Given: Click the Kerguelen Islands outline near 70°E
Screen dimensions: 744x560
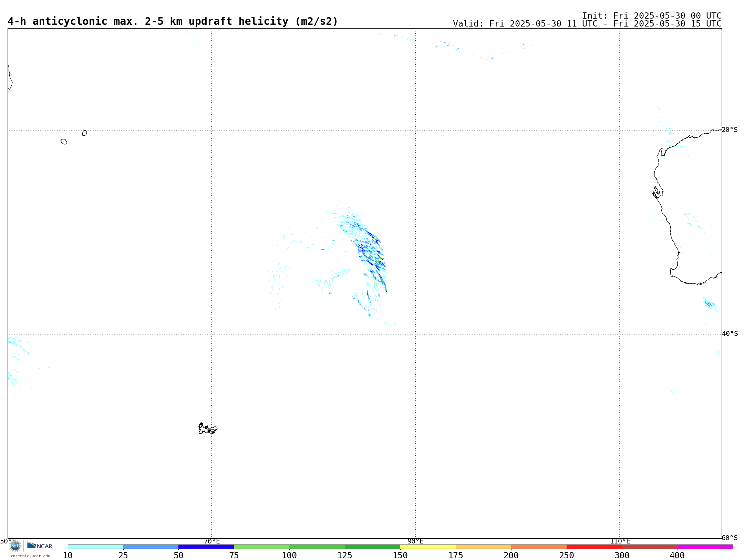Looking at the screenshot, I should [x=208, y=428].
